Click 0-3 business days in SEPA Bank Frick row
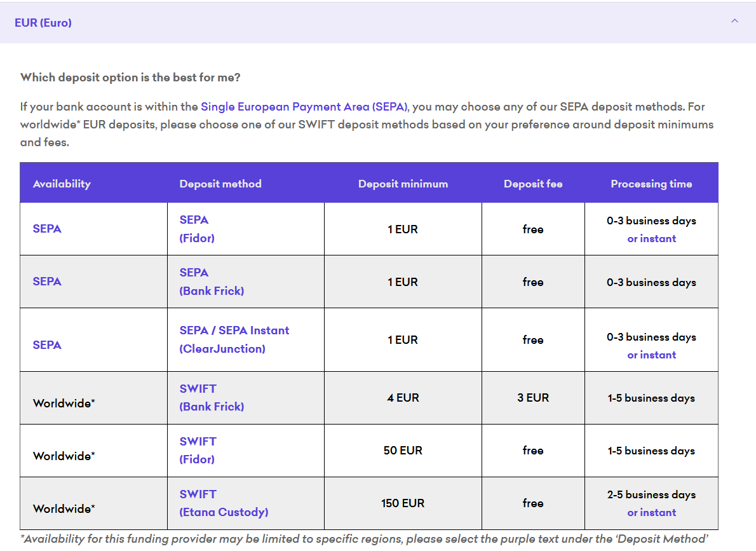The image size is (756, 551). 651,282
